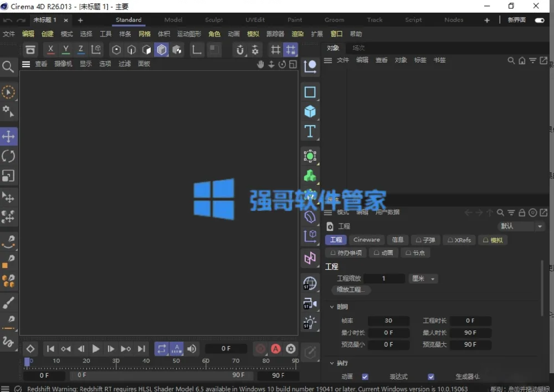The image size is (554, 392).
Task: Open the MoGraph cloner green icon
Action: point(310,176)
